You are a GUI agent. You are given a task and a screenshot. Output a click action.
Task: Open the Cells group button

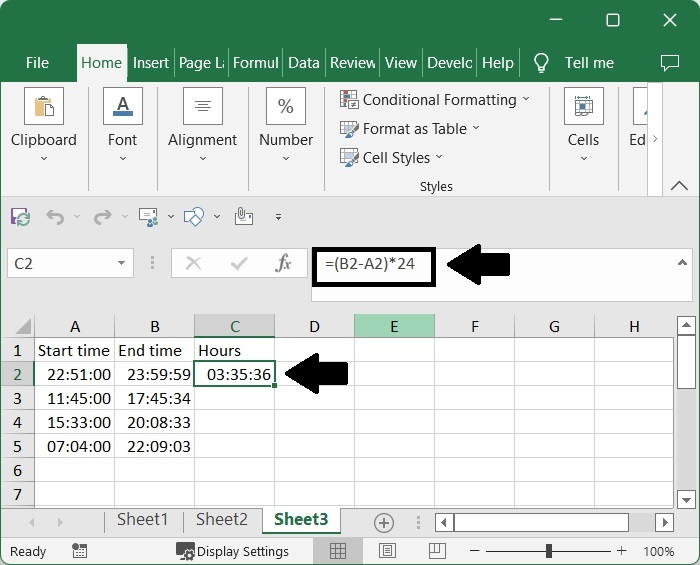[583, 106]
